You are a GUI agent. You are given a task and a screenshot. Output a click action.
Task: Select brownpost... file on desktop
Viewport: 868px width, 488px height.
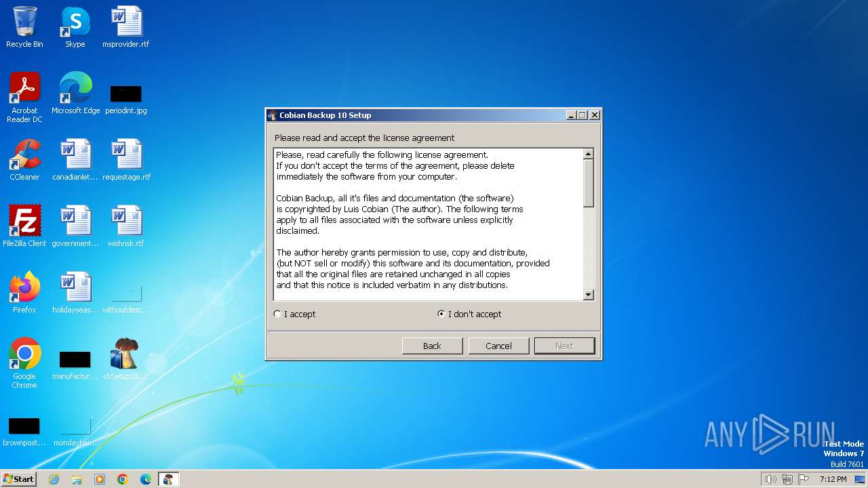tap(24, 431)
